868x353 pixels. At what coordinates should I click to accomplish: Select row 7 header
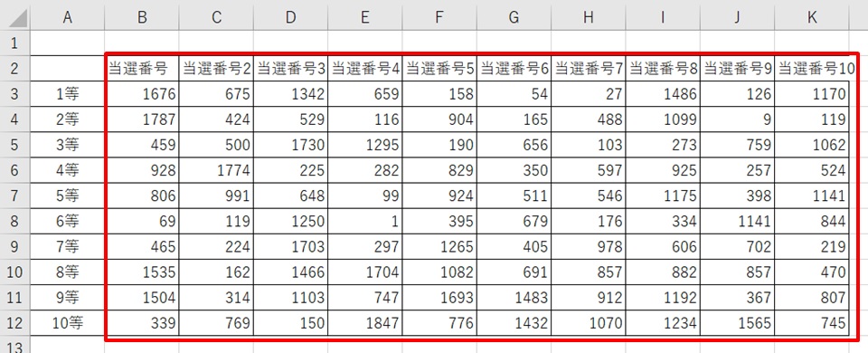15,196
